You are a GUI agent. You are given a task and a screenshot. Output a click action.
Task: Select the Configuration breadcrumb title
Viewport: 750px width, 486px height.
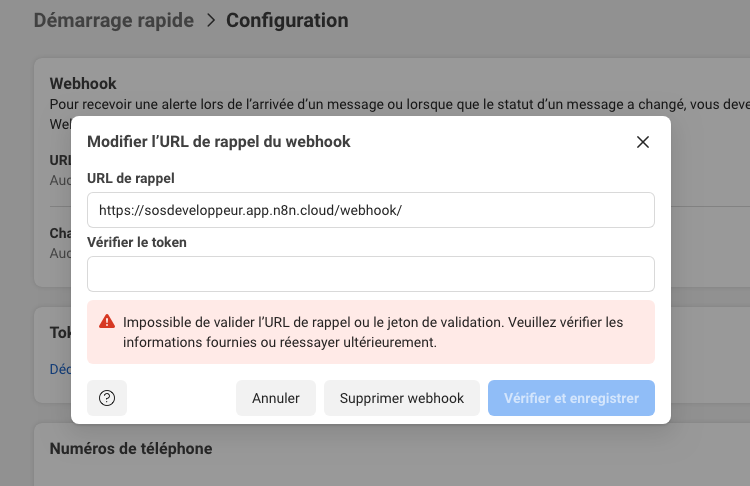(x=287, y=21)
